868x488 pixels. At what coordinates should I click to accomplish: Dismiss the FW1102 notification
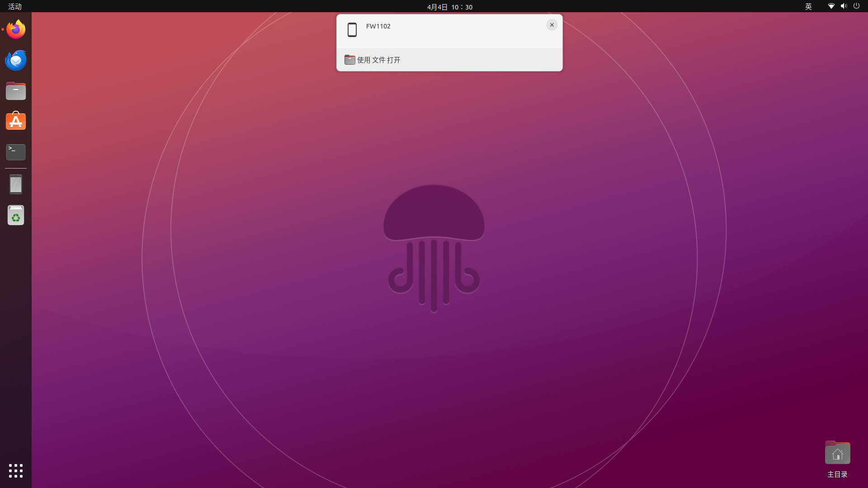point(552,25)
